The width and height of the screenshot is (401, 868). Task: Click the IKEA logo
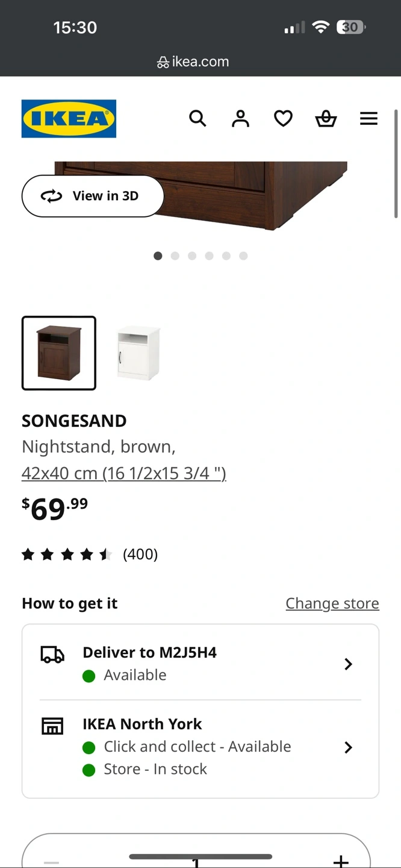pyautogui.click(x=69, y=118)
